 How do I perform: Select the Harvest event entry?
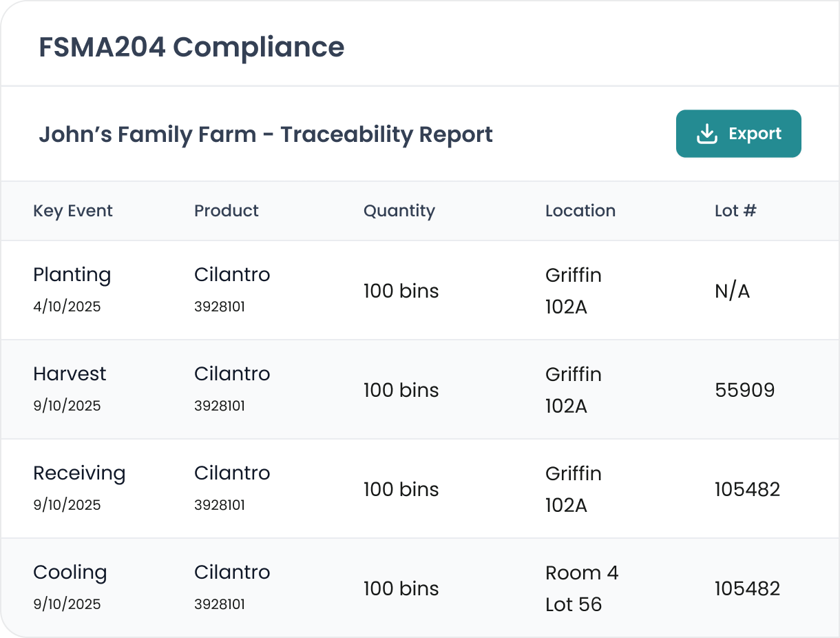pos(70,374)
